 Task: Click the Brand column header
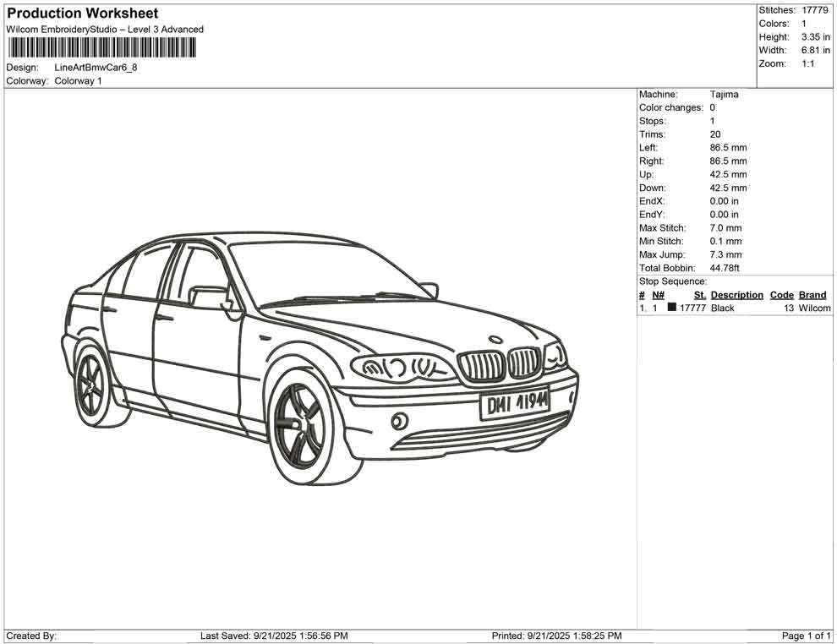click(812, 295)
